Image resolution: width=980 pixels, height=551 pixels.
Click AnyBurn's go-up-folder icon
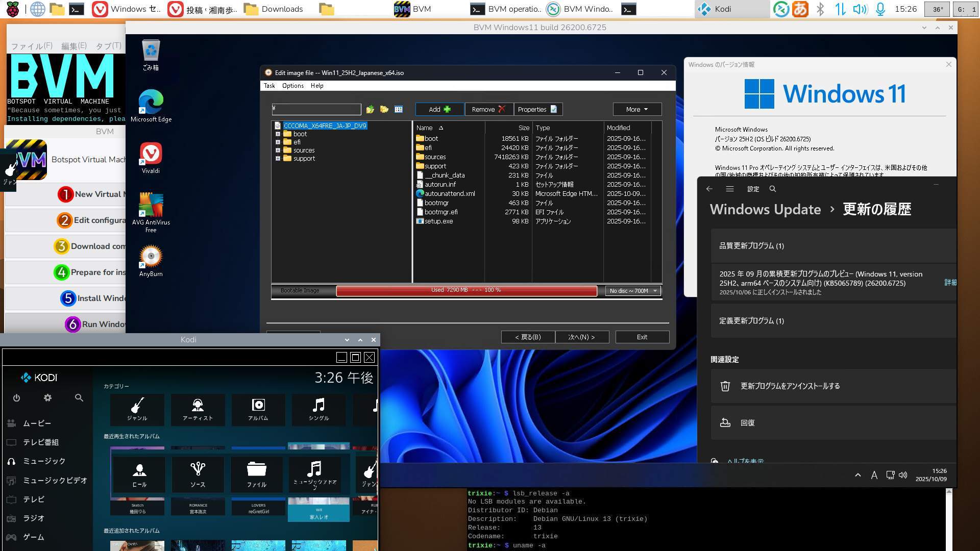[370, 109]
